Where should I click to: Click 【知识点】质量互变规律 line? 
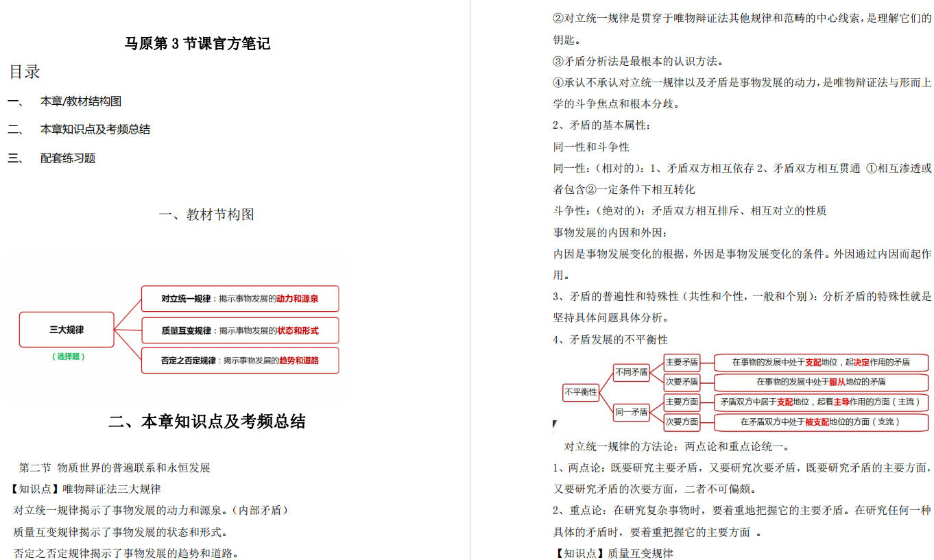coord(613,553)
